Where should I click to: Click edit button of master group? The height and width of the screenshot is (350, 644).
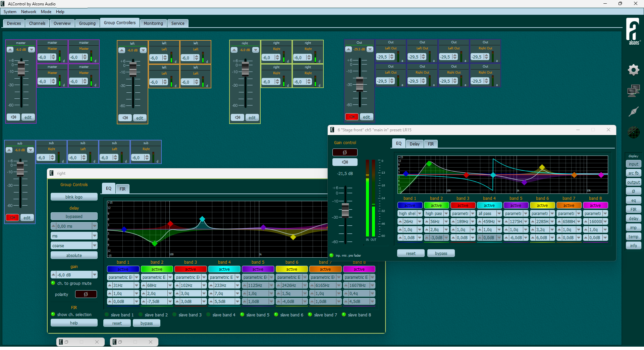click(28, 117)
